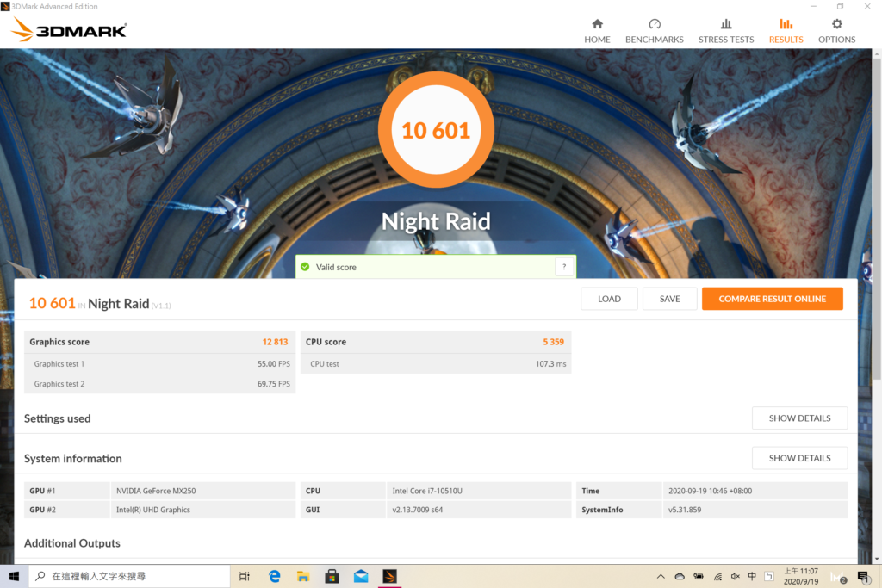Click the 10 601 score circle
882x588 pixels.
pyautogui.click(x=436, y=130)
